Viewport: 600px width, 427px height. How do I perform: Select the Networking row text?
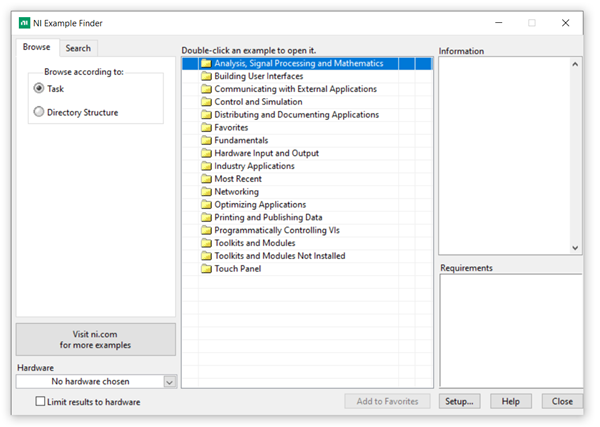[x=236, y=191]
